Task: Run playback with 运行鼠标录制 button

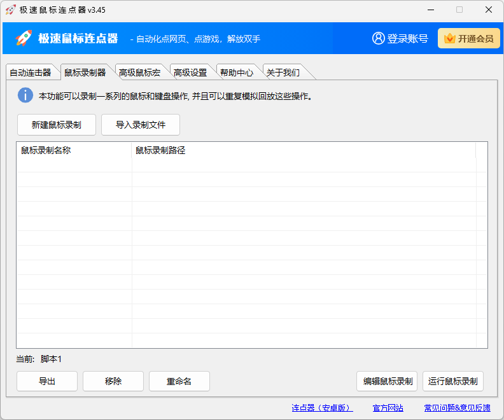Action: pos(453,381)
